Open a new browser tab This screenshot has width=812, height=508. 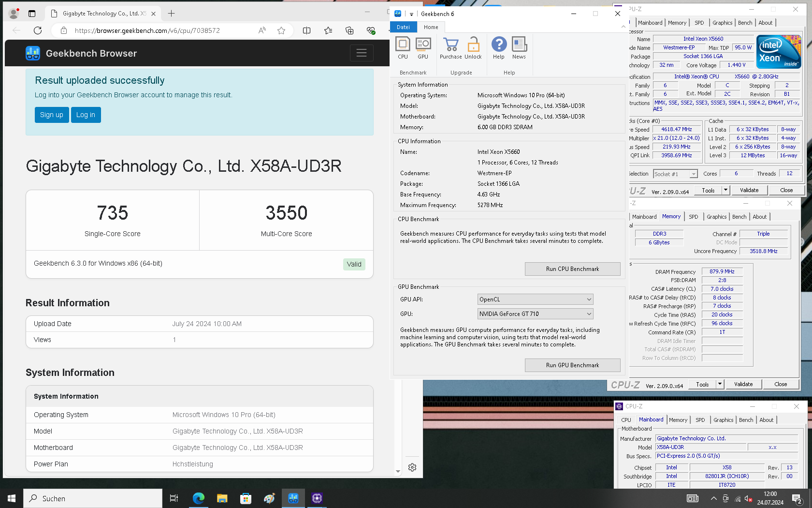[171, 14]
